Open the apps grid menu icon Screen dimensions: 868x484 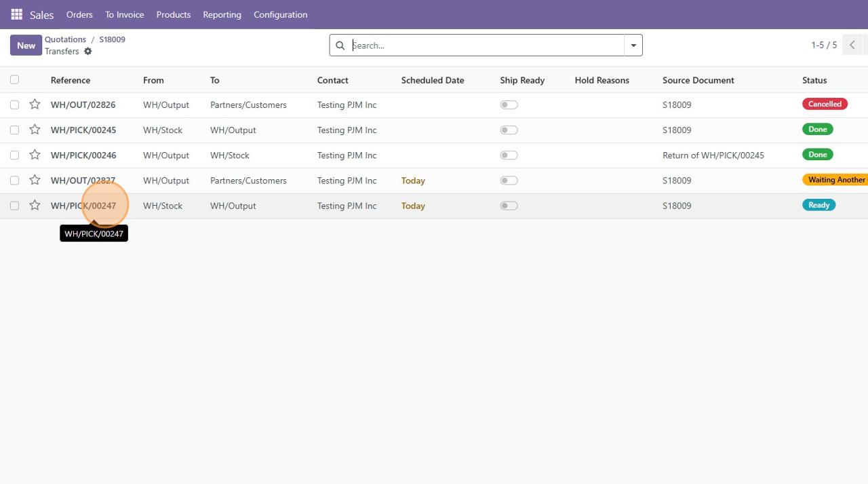[x=16, y=14]
